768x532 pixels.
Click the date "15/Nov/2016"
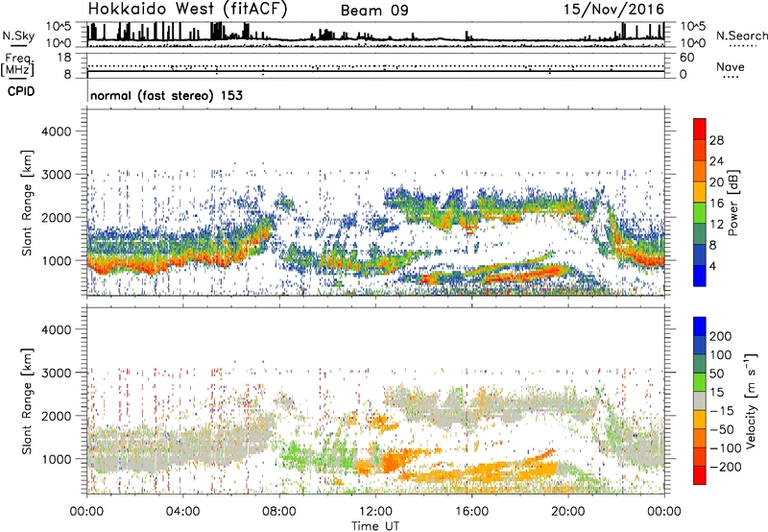pos(613,9)
